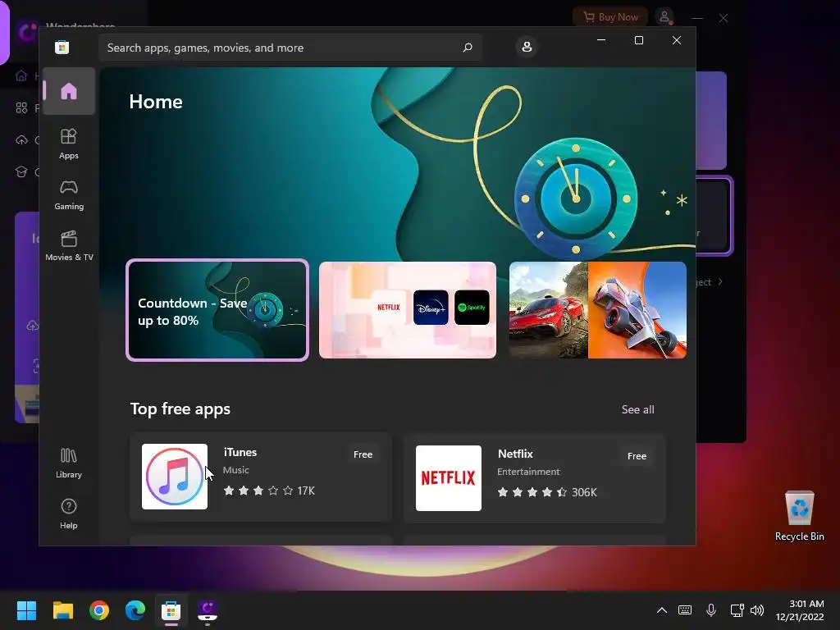Open File Explorer from the taskbar
The height and width of the screenshot is (630, 840).
pos(62,610)
